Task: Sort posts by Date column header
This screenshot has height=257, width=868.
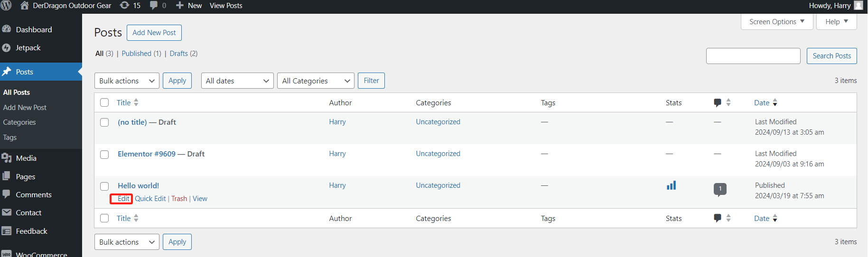Action: (762, 103)
